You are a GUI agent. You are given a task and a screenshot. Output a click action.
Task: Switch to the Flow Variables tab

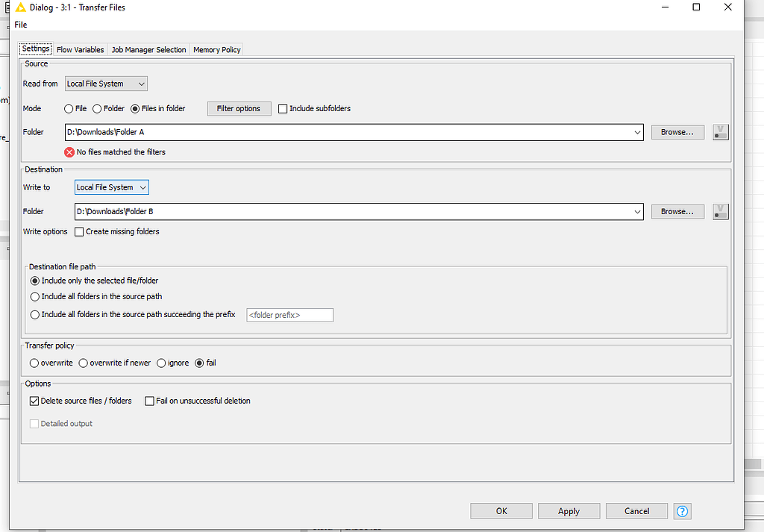pos(80,49)
